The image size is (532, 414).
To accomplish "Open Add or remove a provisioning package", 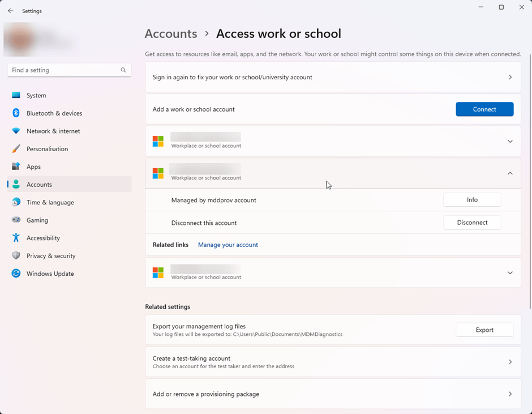I will (333, 394).
